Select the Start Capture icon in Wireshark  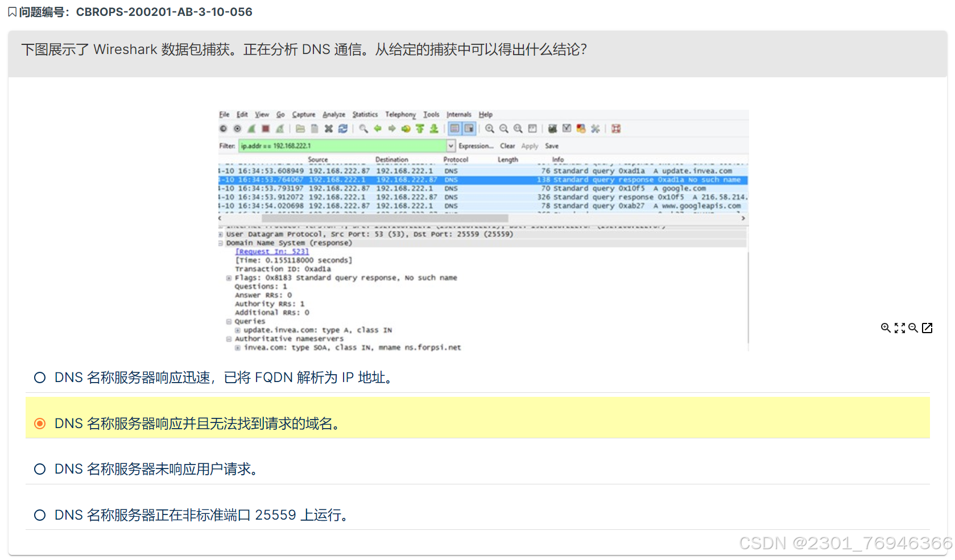click(252, 128)
